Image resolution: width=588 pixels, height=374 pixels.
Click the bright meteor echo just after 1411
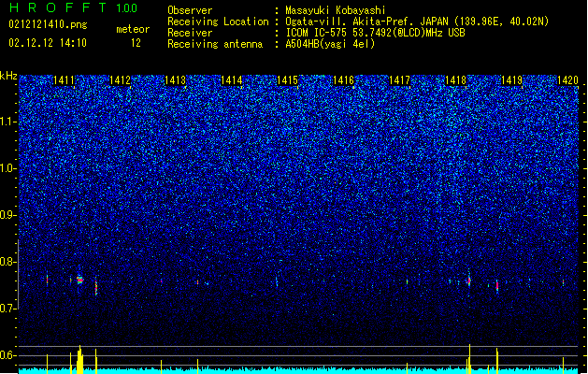(79, 280)
